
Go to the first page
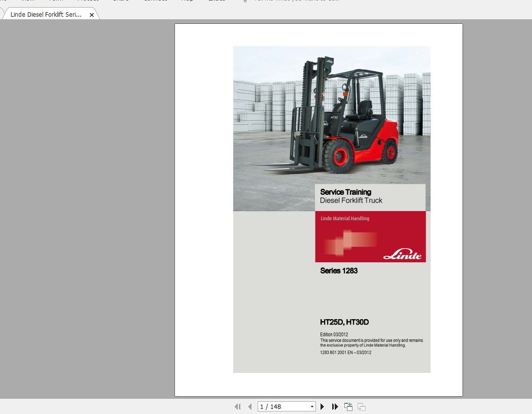tap(237, 406)
